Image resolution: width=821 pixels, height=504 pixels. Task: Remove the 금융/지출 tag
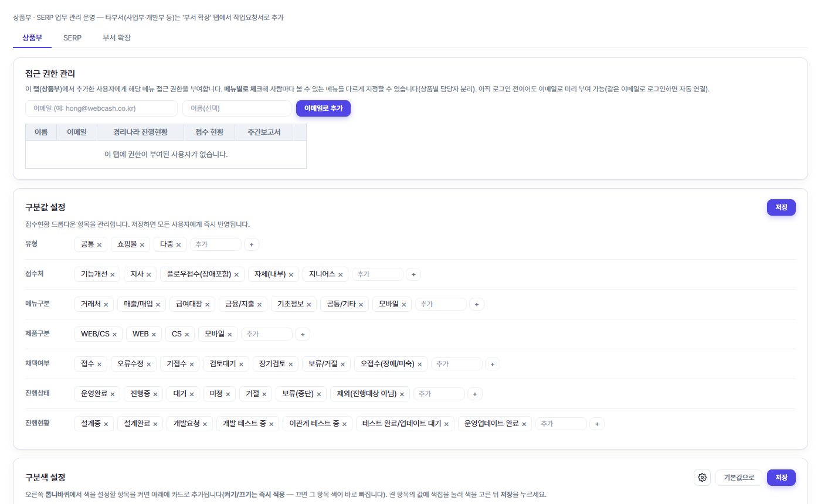pos(259,304)
